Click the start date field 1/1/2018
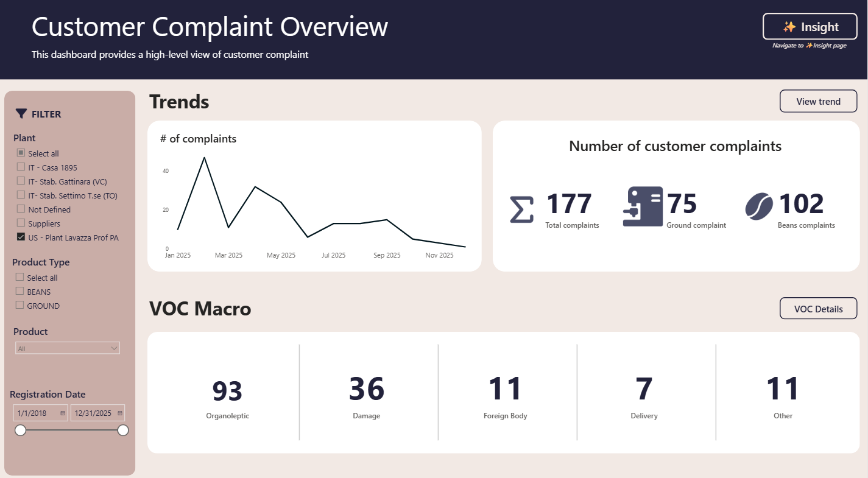Viewport: 868px width, 478px height. 40,413
